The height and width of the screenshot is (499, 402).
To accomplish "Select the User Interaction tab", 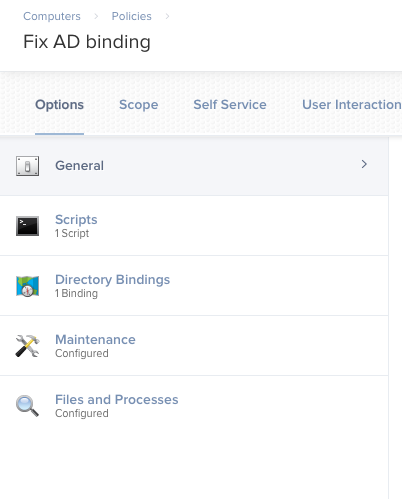I will (x=352, y=105).
